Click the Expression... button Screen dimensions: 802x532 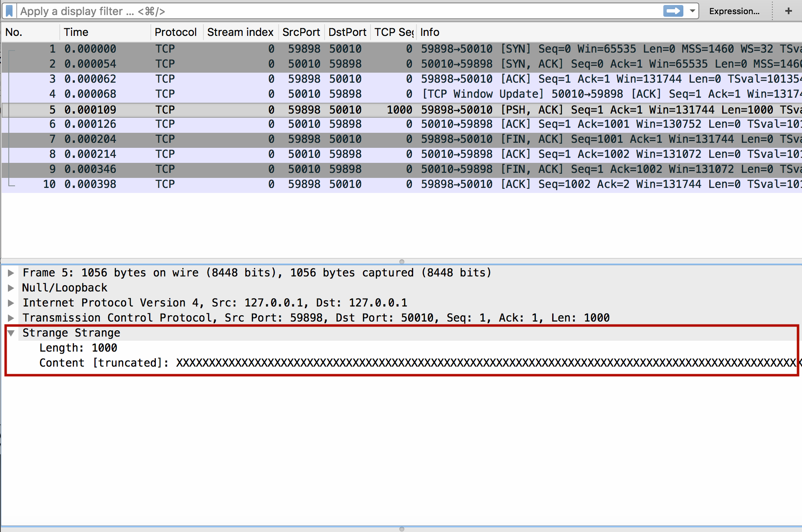click(734, 11)
